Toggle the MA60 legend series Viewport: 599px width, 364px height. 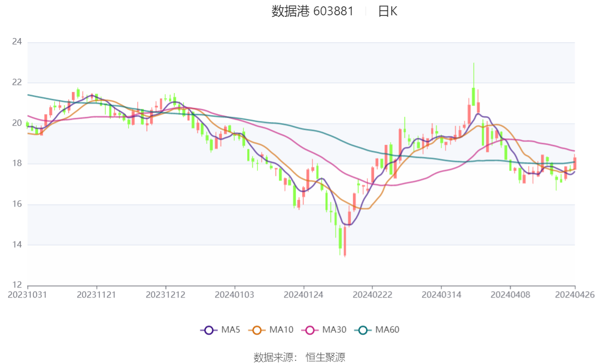tap(377, 330)
